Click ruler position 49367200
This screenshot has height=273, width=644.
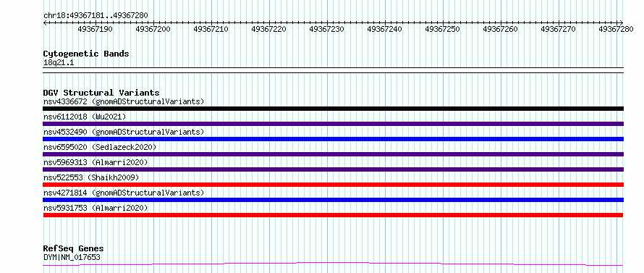(x=153, y=29)
